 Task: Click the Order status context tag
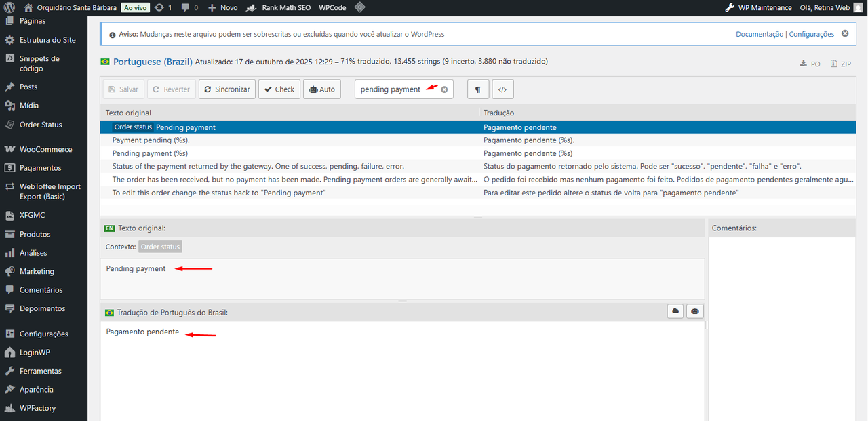pos(160,247)
